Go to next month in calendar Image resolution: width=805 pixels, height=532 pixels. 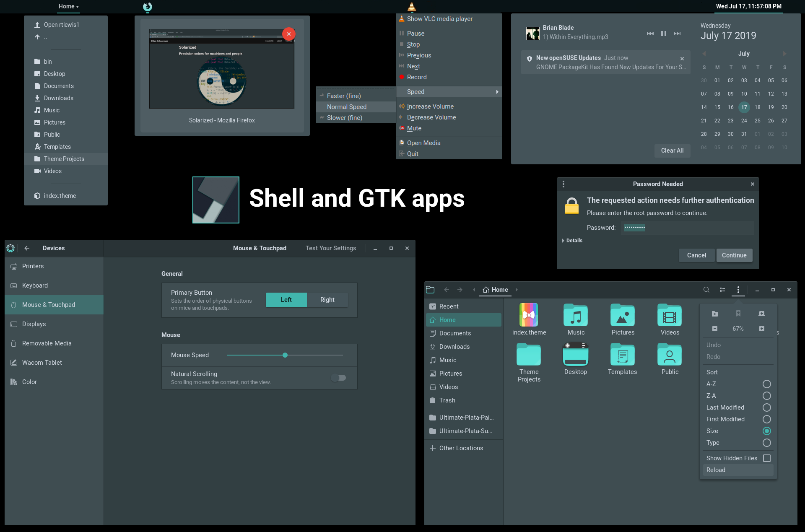pyautogui.click(x=784, y=54)
